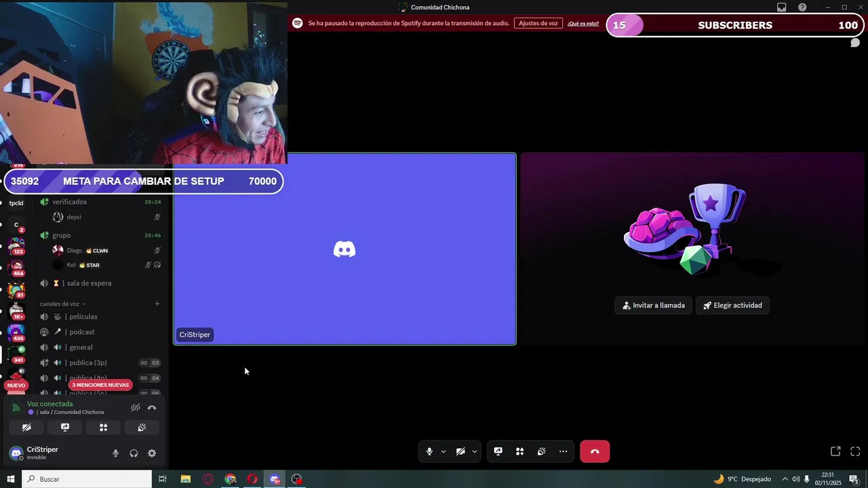Create channel with plus icon
The image size is (868, 488).
coord(157,304)
